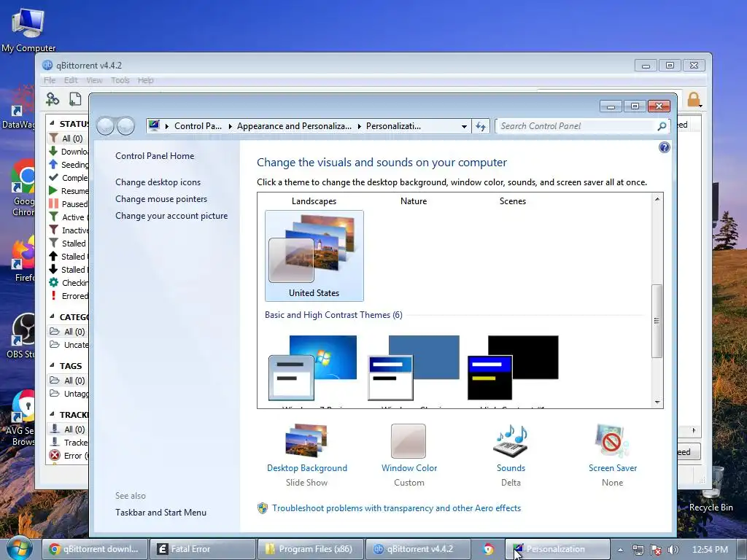Collapse the TRACKERS section in qBittorrent
Image resolution: width=747 pixels, height=560 pixels.
pyautogui.click(x=52, y=414)
